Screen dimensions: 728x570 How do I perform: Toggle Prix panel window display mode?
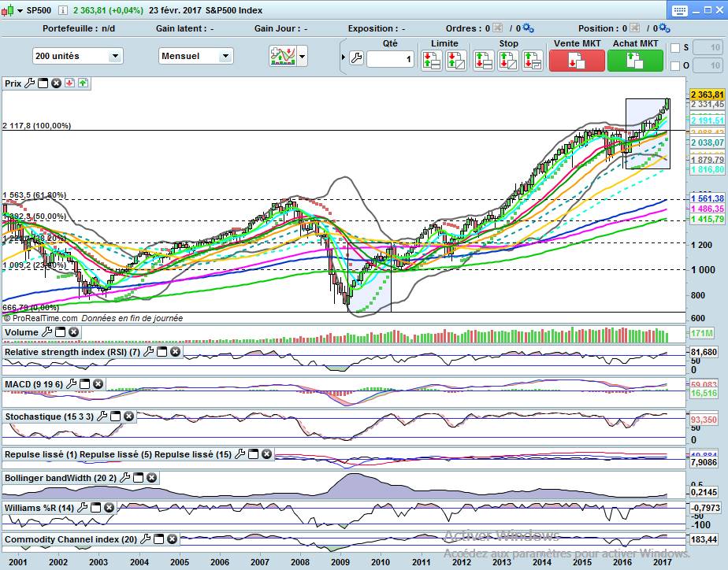43,83
